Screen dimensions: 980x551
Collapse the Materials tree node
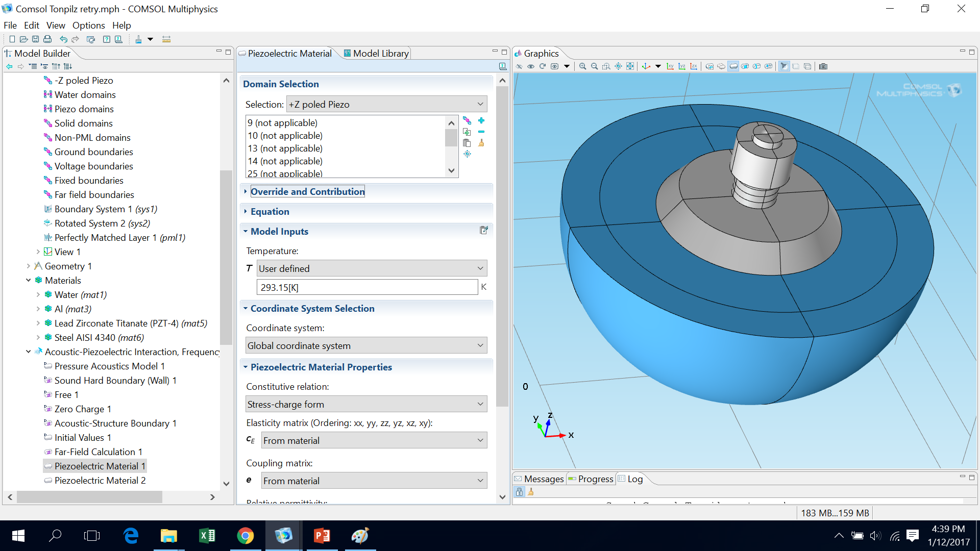[29, 280]
